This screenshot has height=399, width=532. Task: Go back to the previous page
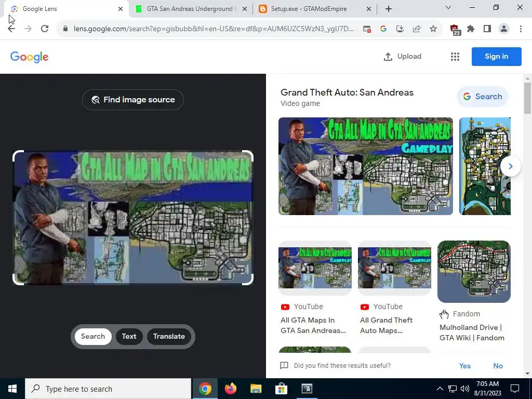pyautogui.click(x=11, y=29)
